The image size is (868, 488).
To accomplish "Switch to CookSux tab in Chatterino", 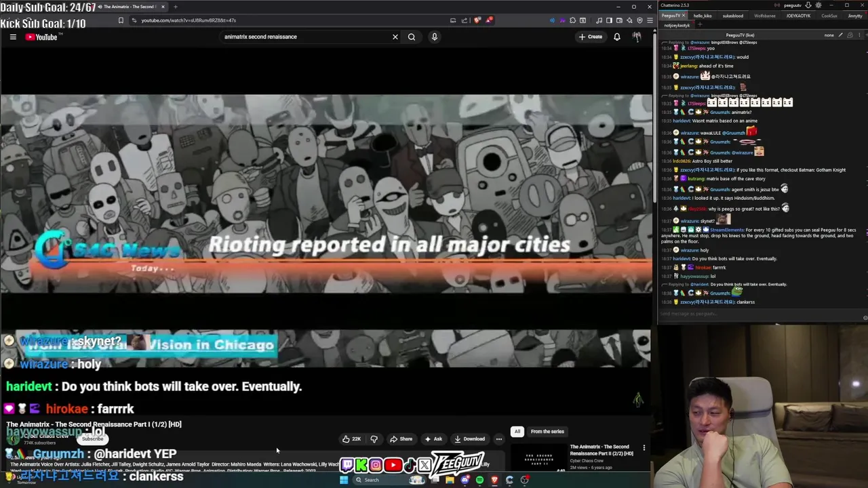I will coord(829,16).
